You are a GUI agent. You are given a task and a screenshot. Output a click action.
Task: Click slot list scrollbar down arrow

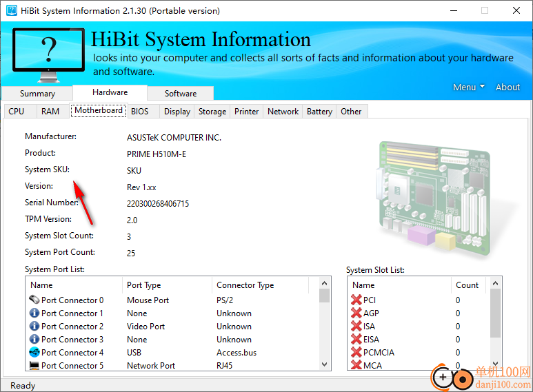495,364
